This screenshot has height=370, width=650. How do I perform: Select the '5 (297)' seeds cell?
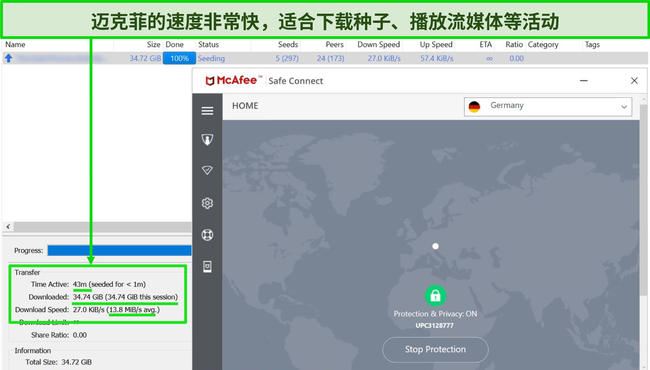[x=287, y=58]
